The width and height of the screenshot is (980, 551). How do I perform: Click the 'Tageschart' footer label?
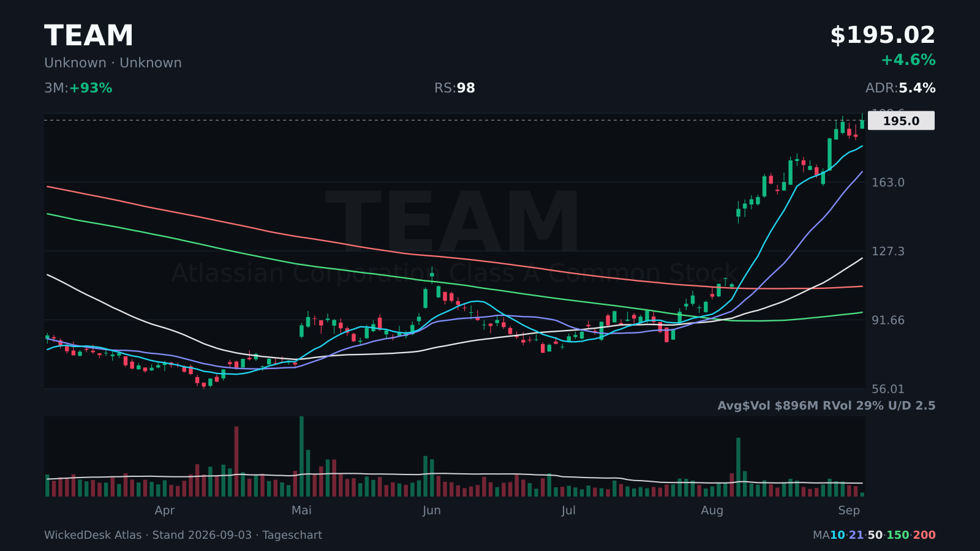click(292, 535)
